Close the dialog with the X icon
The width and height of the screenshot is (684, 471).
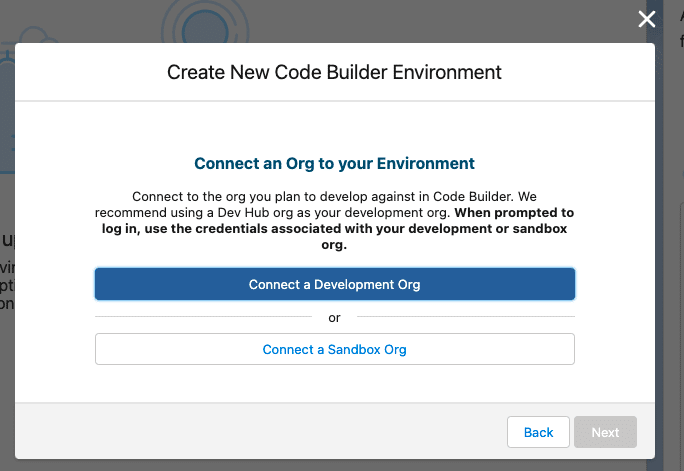coord(646,19)
